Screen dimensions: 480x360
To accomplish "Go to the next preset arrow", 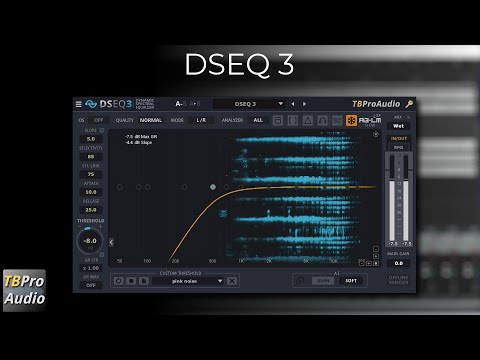I will pos(304,104).
